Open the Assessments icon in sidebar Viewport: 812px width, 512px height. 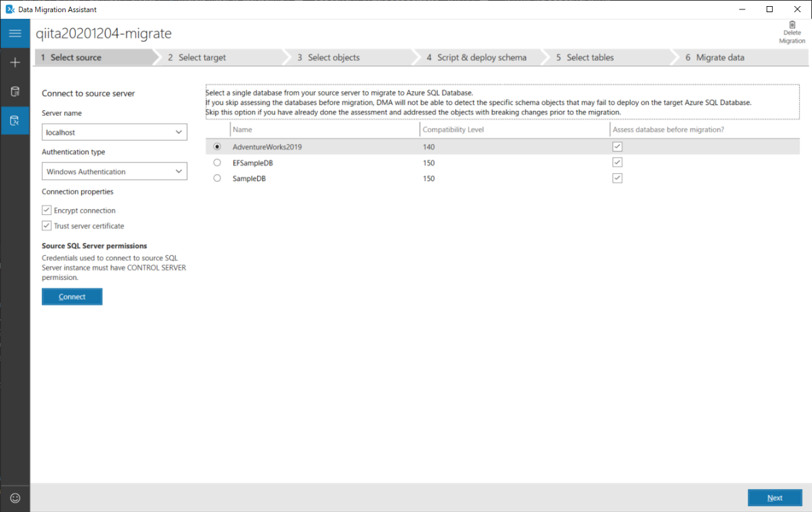pos(15,91)
